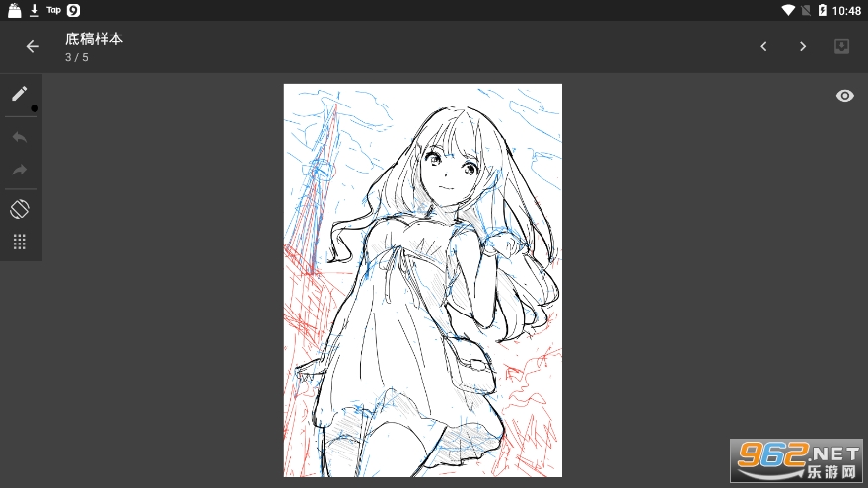Tap the black brush color dot
Image resolution: width=868 pixels, height=488 pixels.
pyautogui.click(x=35, y=108)
